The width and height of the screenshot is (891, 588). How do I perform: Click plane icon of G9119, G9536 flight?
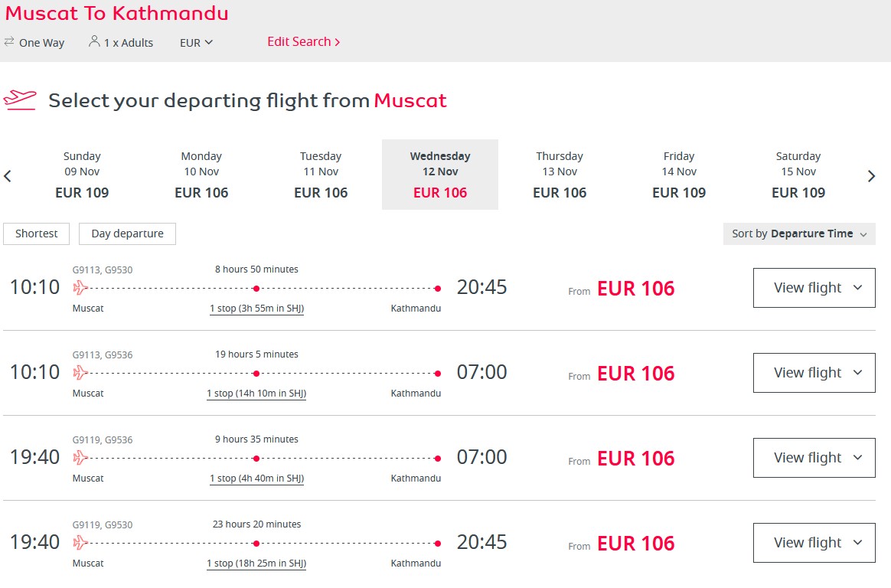80,457
